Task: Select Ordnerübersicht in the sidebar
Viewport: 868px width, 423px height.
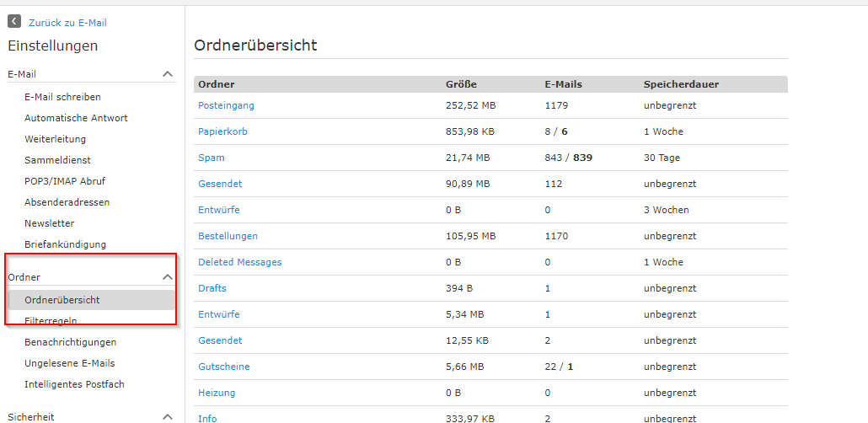Action: pyautogui.click(x=62, y=300)
